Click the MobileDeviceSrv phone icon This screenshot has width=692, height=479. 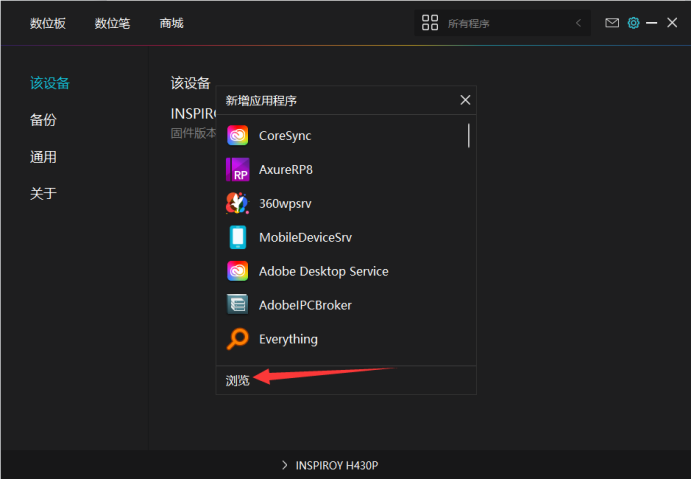point(237,237)
